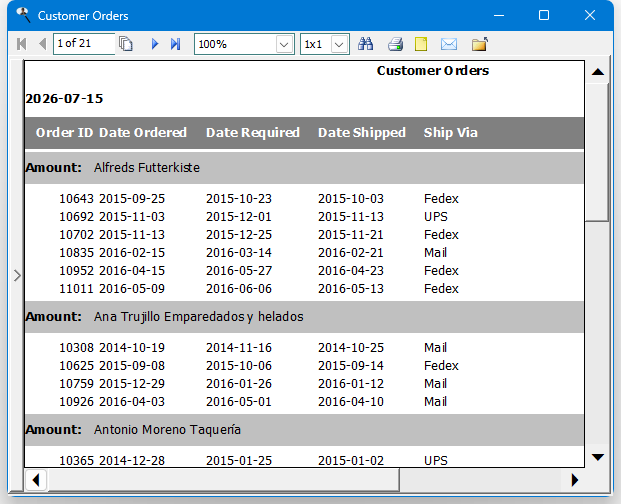Click "UPS" in the order 10692 row
621x504 pixels.
[436, 217]
